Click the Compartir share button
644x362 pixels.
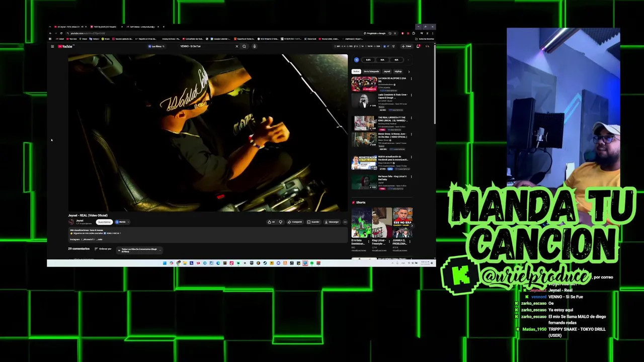[x=295, y=222]
